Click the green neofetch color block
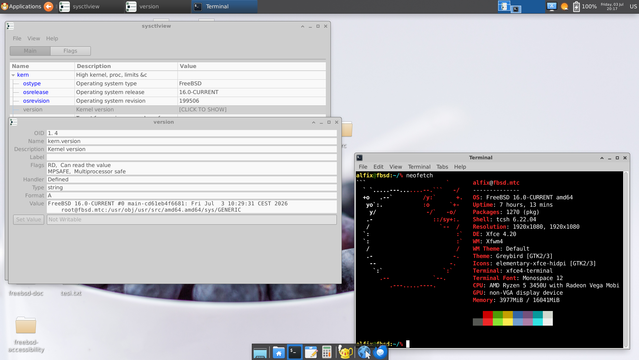This screenshot has width=639, height=360. click(498, 318)
